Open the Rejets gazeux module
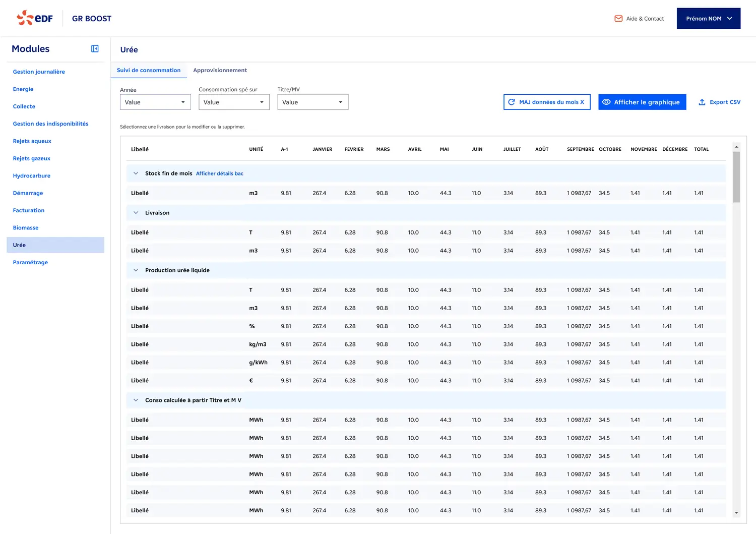 [x=32, y=158]
